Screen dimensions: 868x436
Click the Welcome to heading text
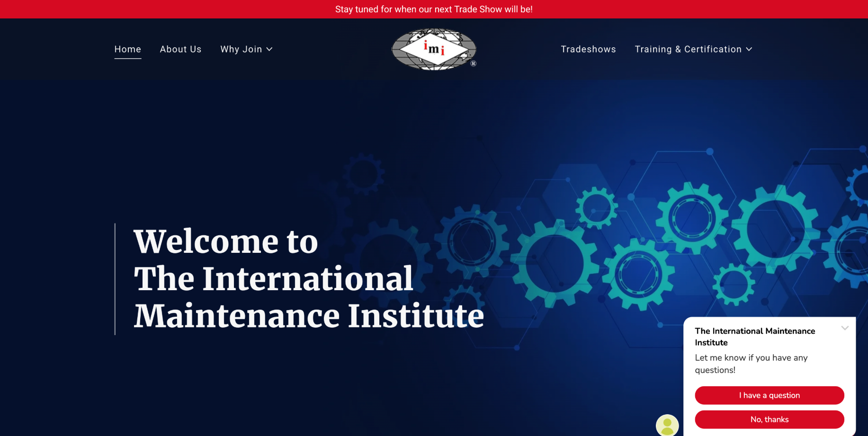tap(226, 242)
